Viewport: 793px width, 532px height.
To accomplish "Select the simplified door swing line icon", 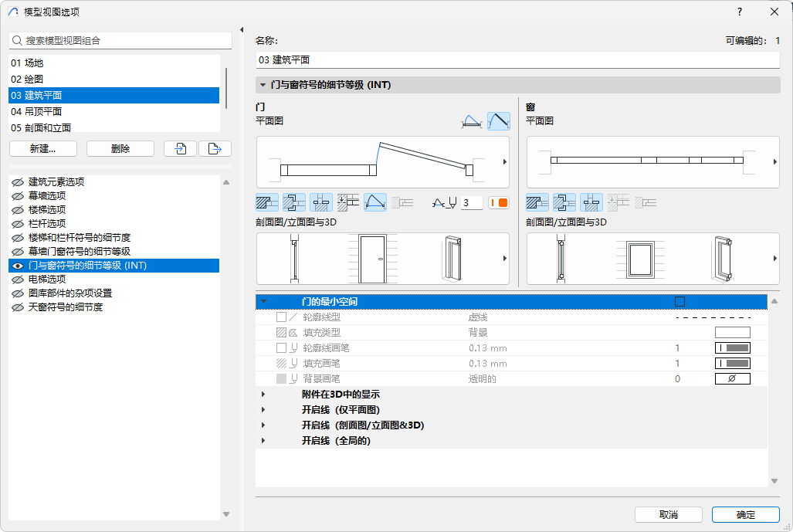I will point(499,121).
